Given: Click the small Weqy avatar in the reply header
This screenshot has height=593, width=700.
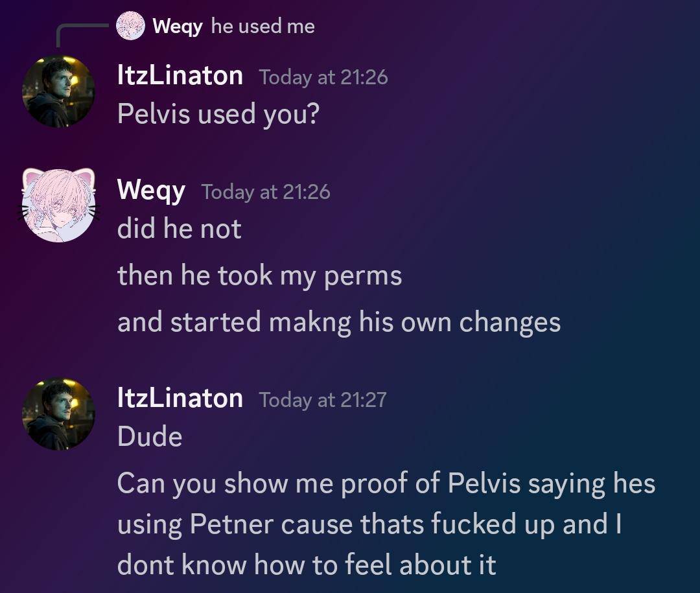Looking at the screenshot, I should coord(130,27).
